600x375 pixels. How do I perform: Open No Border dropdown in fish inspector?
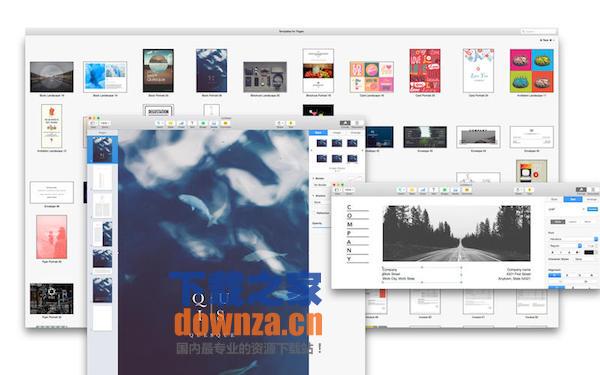coord(321,185)
